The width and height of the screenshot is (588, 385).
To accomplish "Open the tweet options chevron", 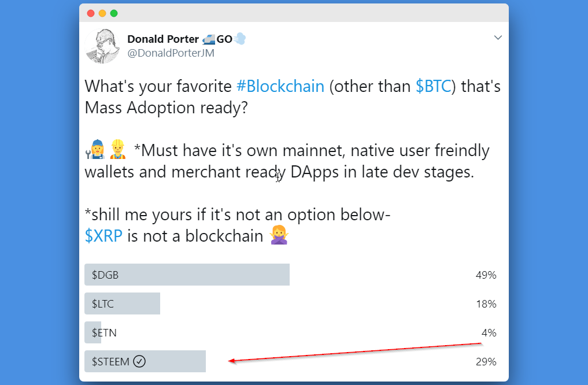I will click(x=498, y=38).
